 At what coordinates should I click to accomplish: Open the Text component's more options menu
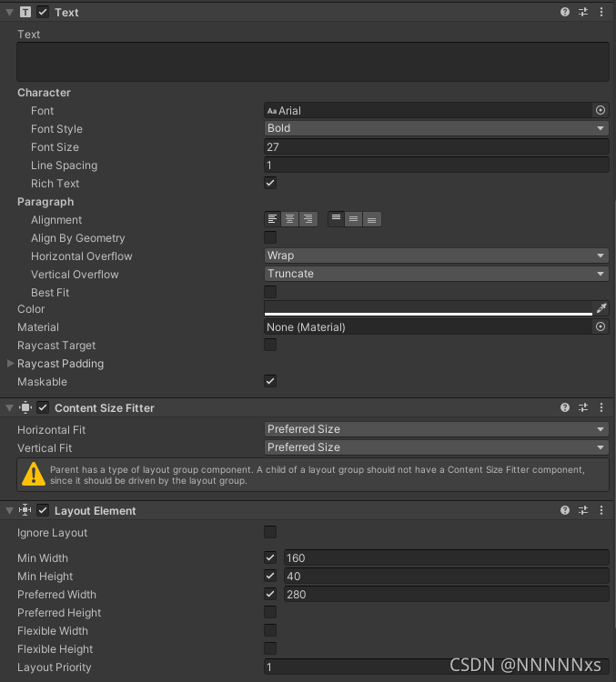[601, 12]
